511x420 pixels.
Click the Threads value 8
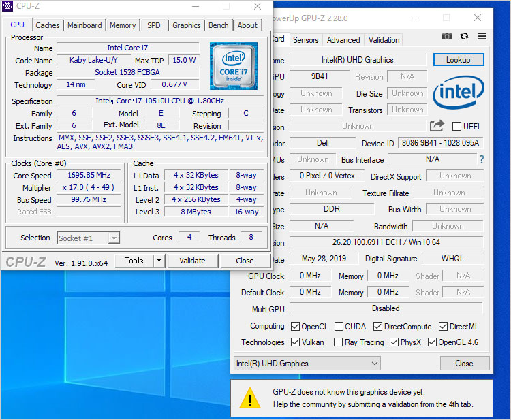tap(251, 237)
